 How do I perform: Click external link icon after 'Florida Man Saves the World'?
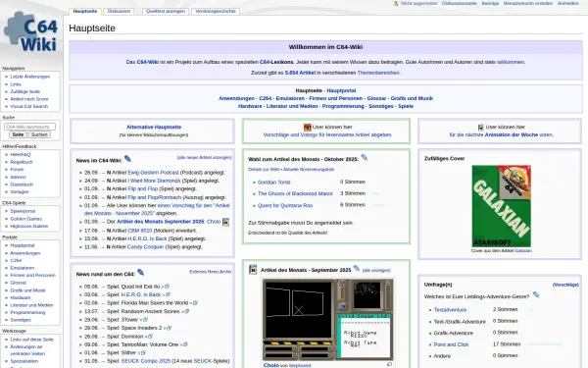[195, 303]
